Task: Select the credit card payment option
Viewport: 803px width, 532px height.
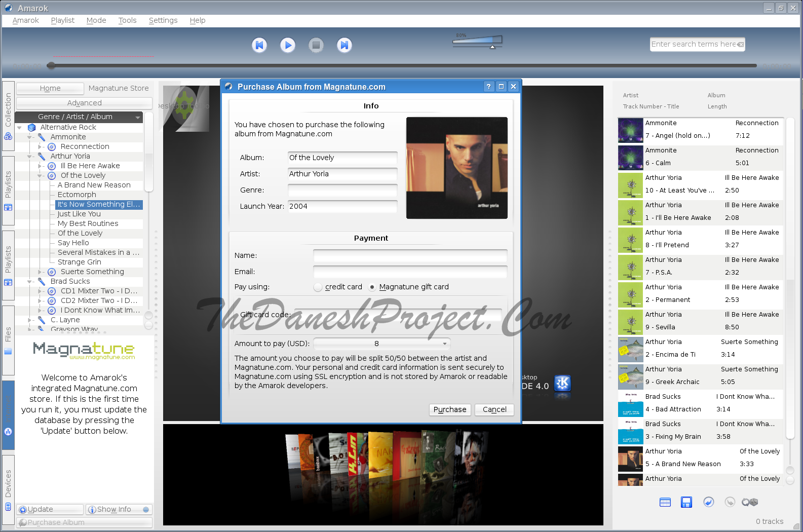Action: (318, 287)
